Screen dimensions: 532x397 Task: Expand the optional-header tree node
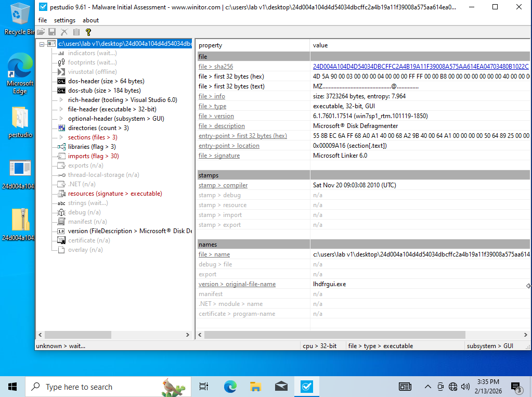(x=61, y=119)
